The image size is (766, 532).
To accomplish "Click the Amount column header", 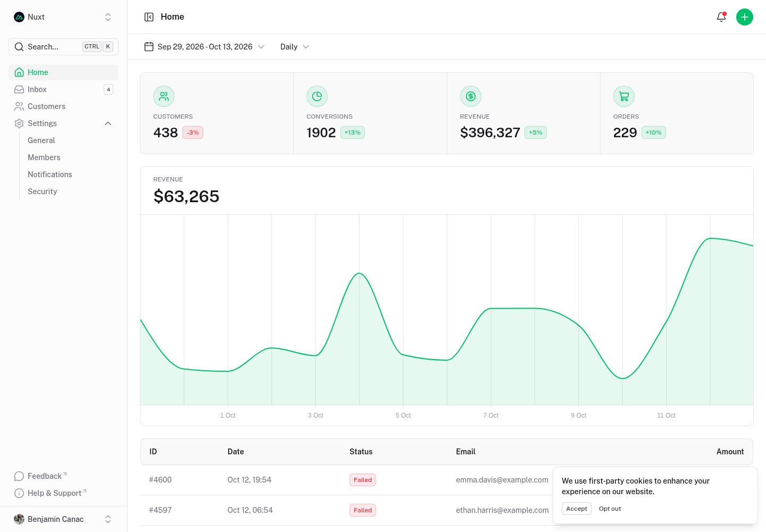I will tap(730, 452).
